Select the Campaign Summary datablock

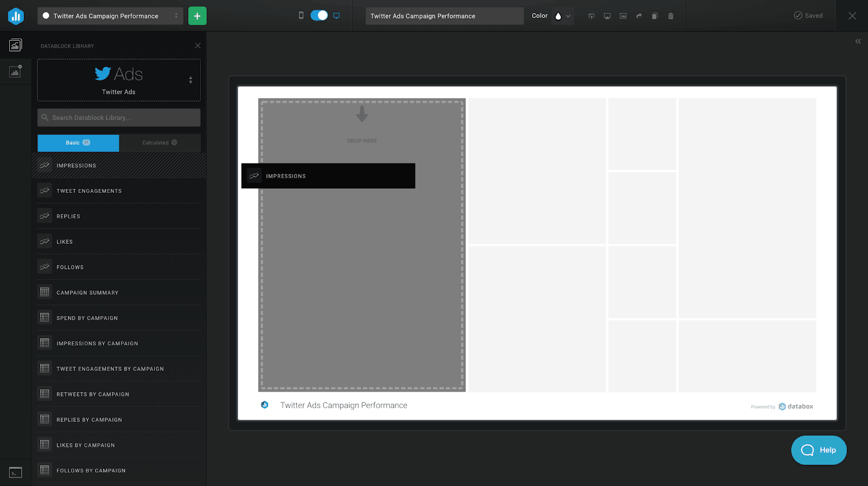[119, 293]
